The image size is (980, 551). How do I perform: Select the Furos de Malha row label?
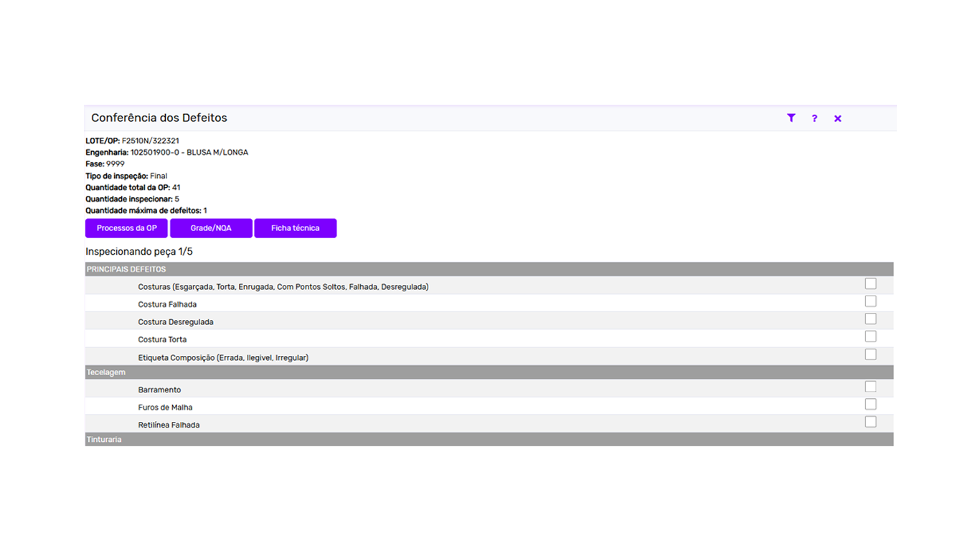[x=165, y=408]
